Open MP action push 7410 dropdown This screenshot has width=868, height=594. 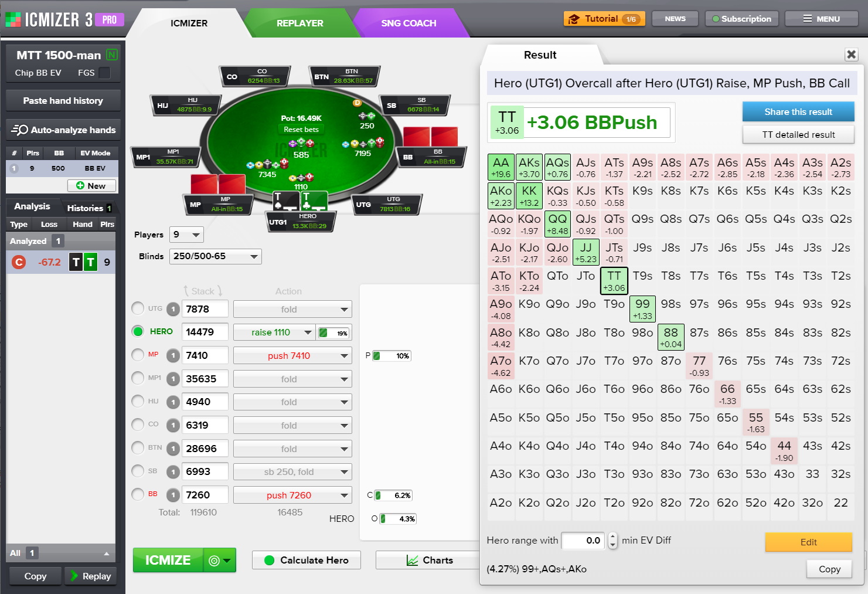click(x=292, y=356)
